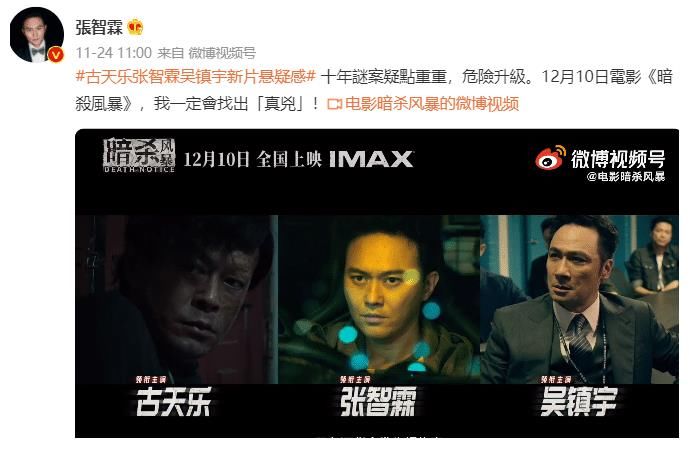
Task: Click the 吴镇宇 name caption
Action: 579,401
